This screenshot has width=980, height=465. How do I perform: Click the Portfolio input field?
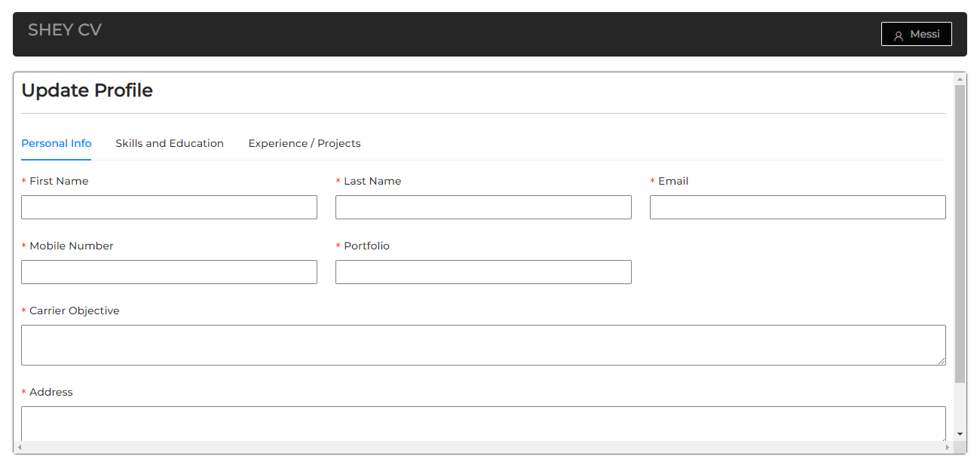pyautogui.click(x=483, y=272)
